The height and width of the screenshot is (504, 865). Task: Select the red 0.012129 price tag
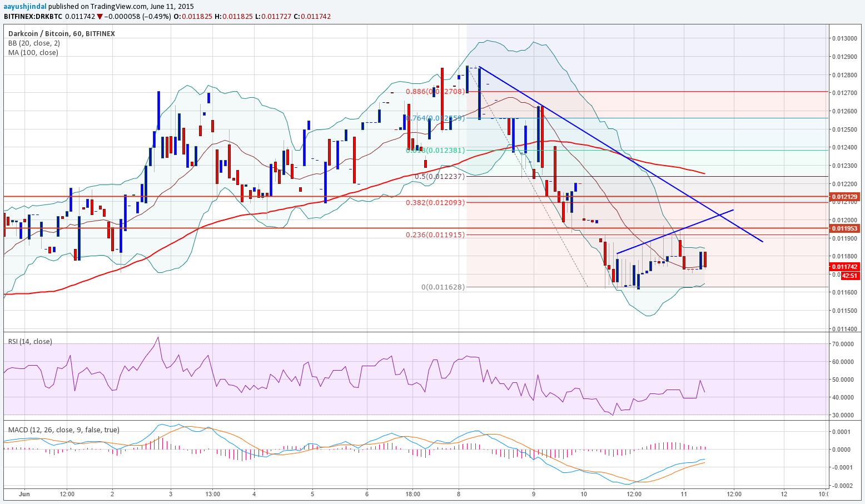click(844, 197)
